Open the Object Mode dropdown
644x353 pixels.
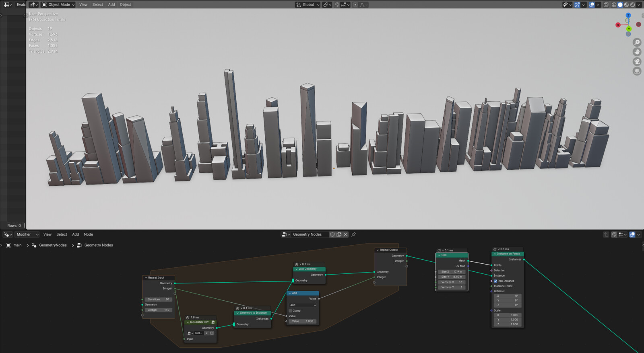(58, 4)
